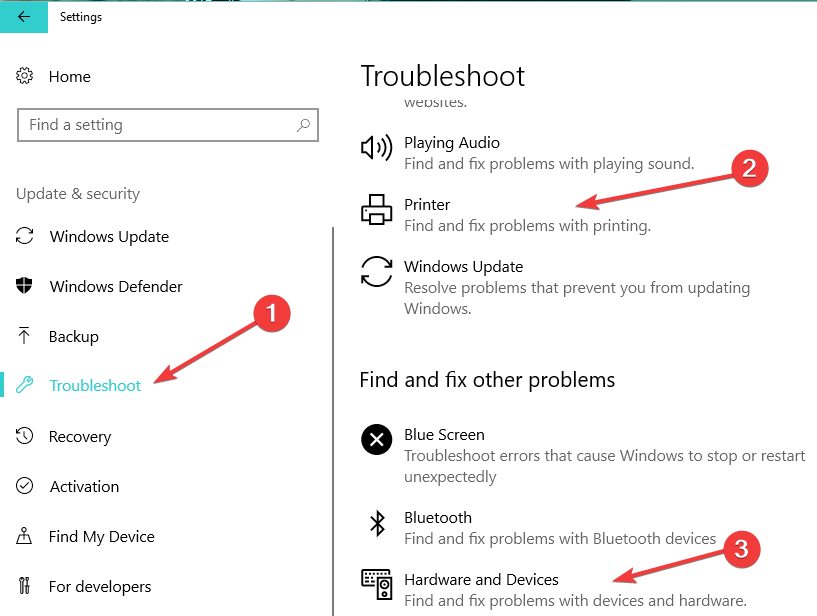Image resolution: width=817 pixels, height=616 pixels.
Task: Select the Printer troubleshooter icon
Action: click(375, 210)
